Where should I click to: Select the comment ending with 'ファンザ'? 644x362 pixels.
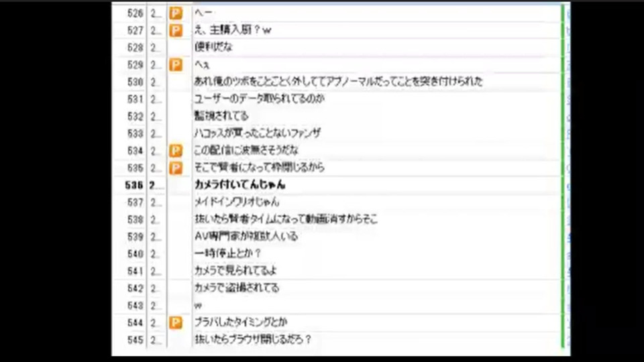tap(258, 133)
